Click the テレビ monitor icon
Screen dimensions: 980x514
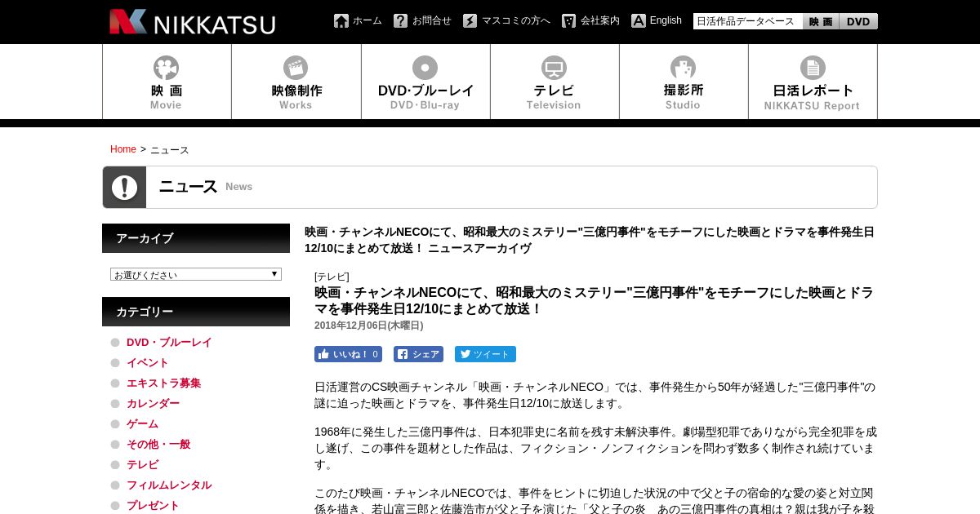[x=554, y=68]
